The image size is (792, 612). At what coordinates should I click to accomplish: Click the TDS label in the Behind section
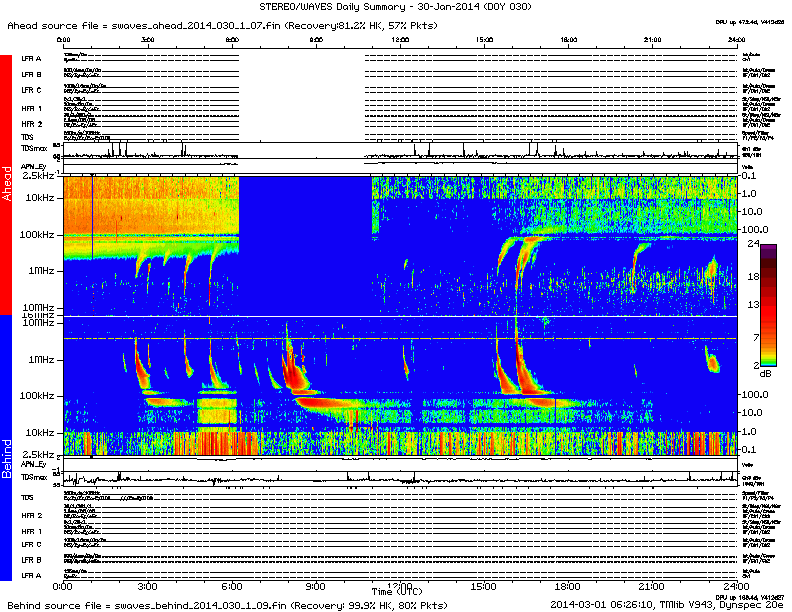coord(27,497)
